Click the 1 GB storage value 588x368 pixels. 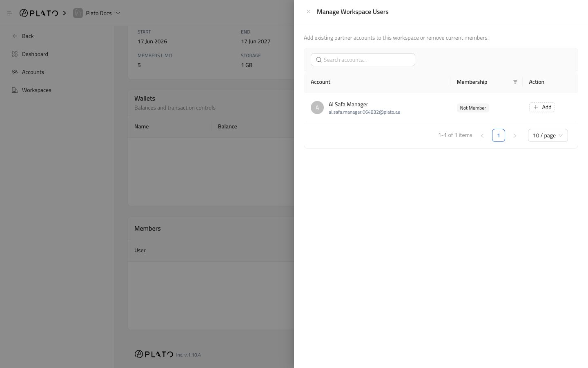(x=247, y=65)
